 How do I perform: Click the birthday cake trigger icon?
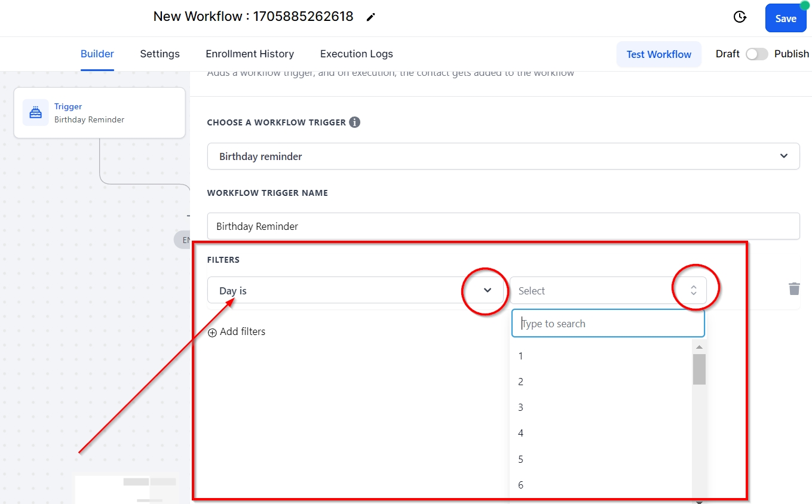pyautogui.click(x=36, y=112)
